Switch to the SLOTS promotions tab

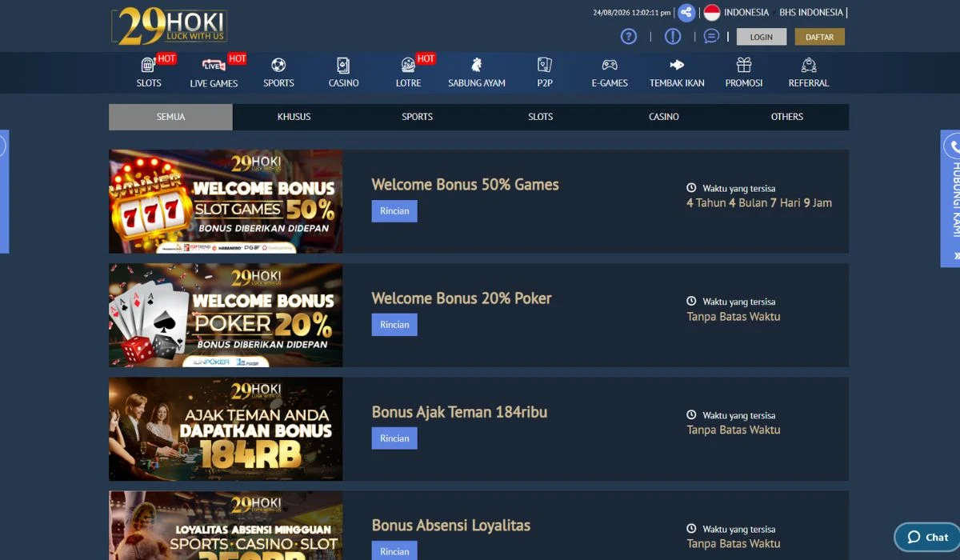(541, 117)
